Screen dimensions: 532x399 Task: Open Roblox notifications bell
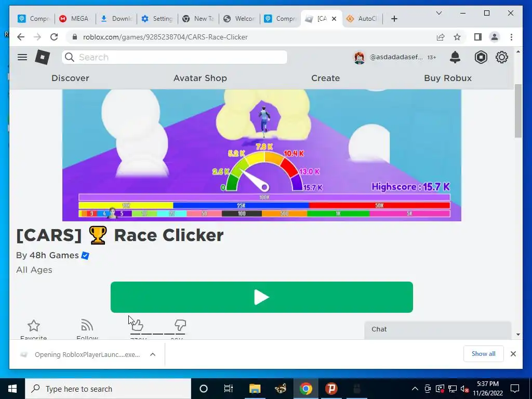455,57
